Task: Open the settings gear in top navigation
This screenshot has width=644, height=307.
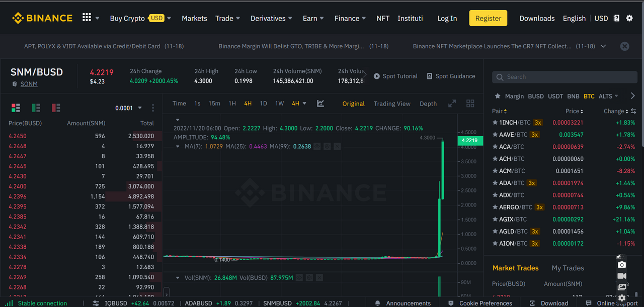Action: (629, 18)
